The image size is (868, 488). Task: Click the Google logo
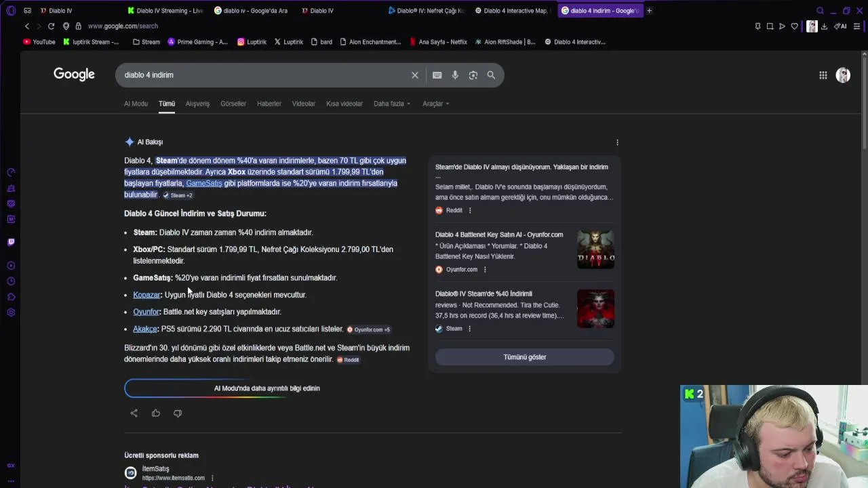(74, 75)
